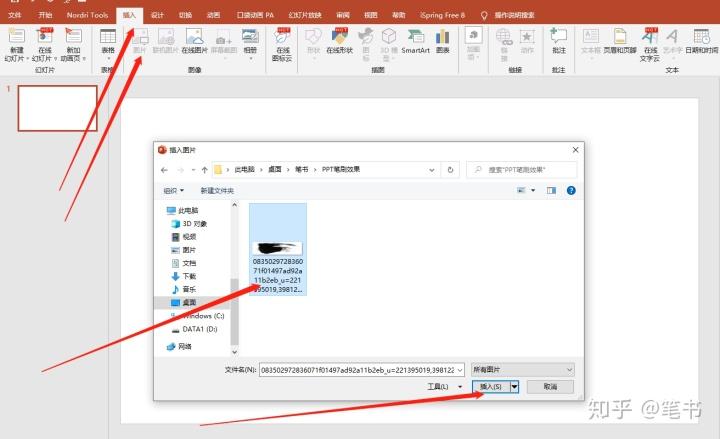This screenshot has height=439, width=720.
Task: Click New Folder (新建文件夹) button
Action: pos(217,191)
